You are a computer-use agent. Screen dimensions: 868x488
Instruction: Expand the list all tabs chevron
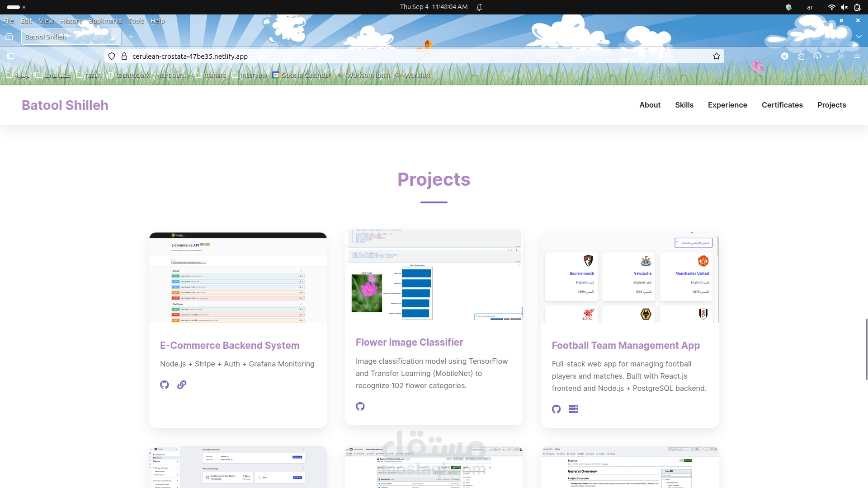pos(859,37)
